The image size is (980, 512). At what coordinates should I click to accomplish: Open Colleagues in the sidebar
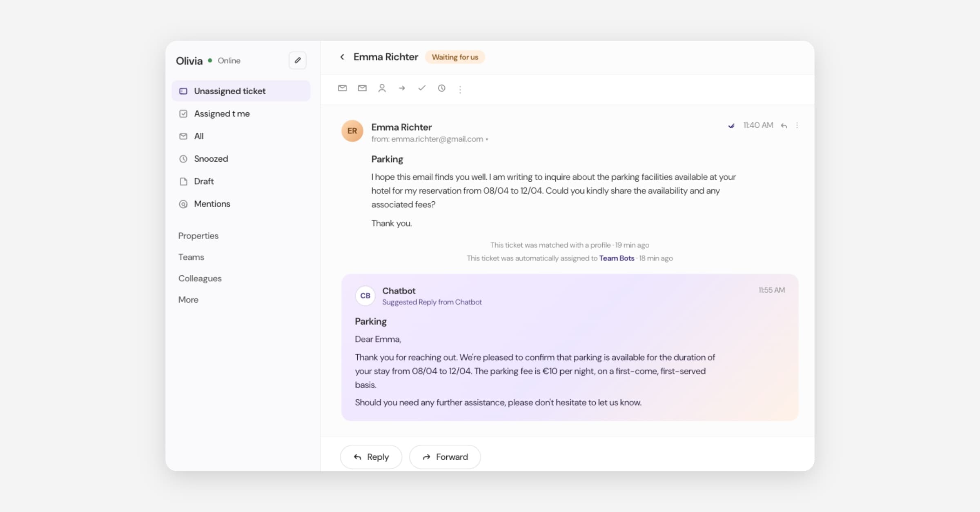pyautogui.click(x=200, y=278)
